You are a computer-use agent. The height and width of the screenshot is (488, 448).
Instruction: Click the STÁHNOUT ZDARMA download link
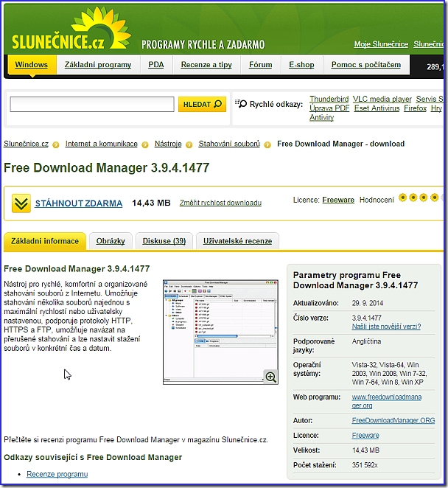[x=79, y=203]
